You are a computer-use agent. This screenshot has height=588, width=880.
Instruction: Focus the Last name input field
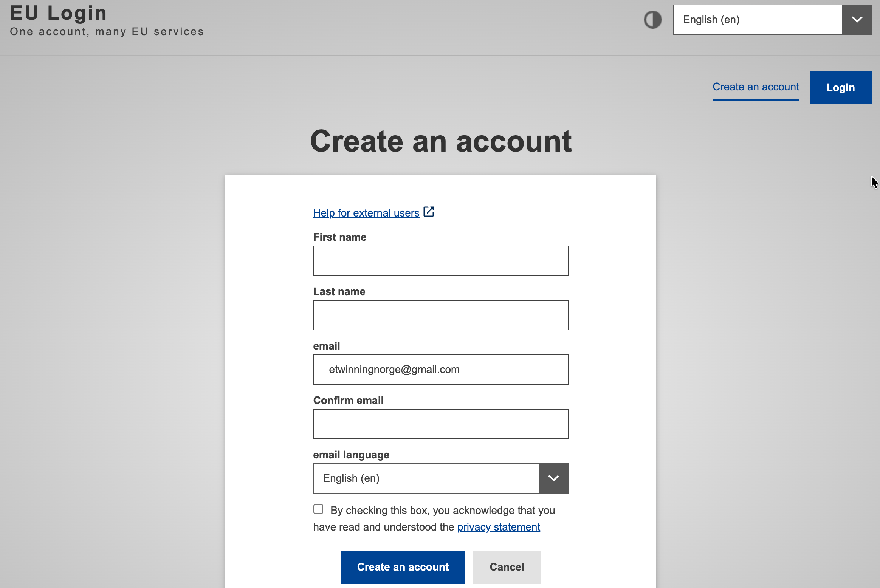pos(441,315)
